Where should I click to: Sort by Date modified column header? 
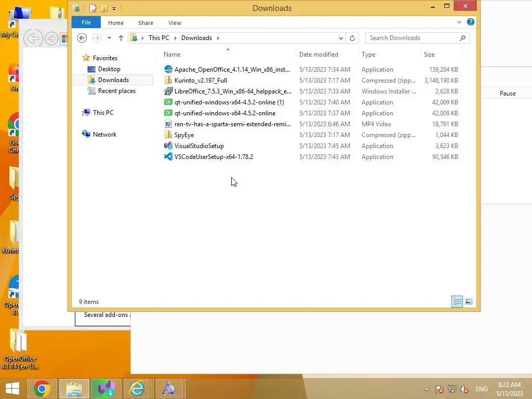[318, 54]
